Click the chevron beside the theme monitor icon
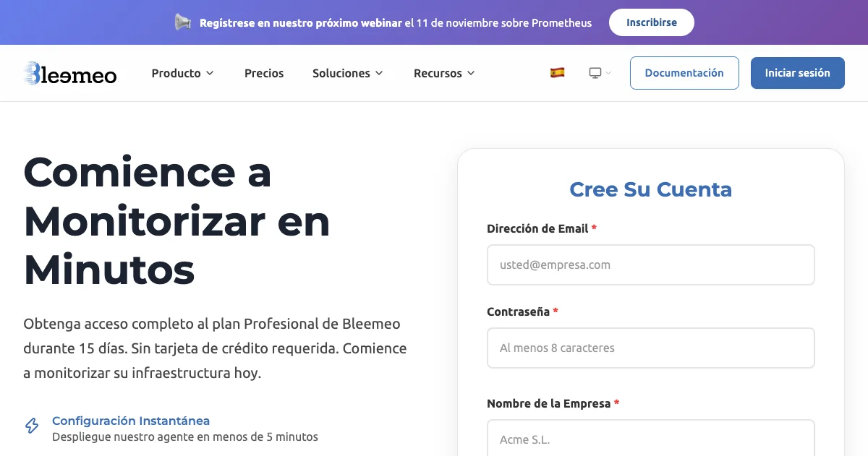This screenshot has width=868, height=456. tap(608, 73)
